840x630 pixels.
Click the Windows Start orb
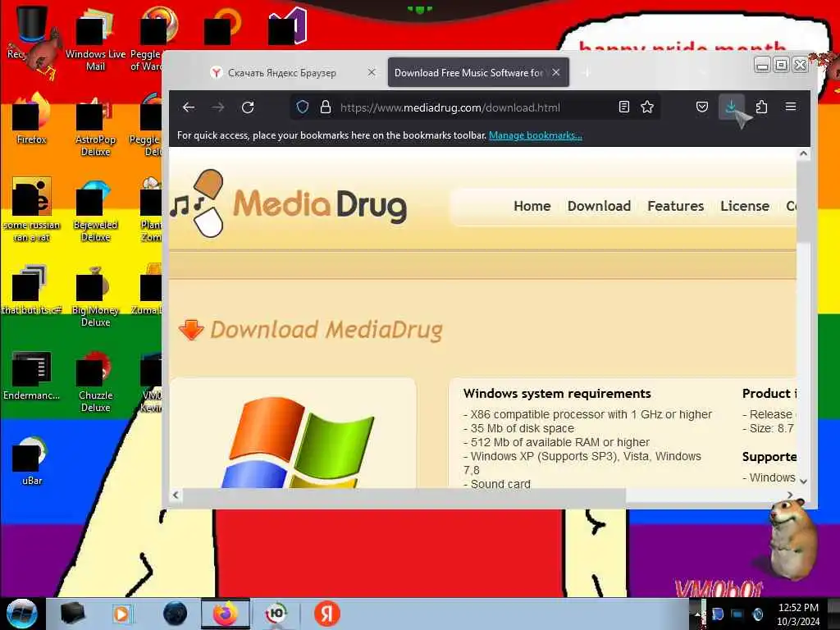click(22, 614)
